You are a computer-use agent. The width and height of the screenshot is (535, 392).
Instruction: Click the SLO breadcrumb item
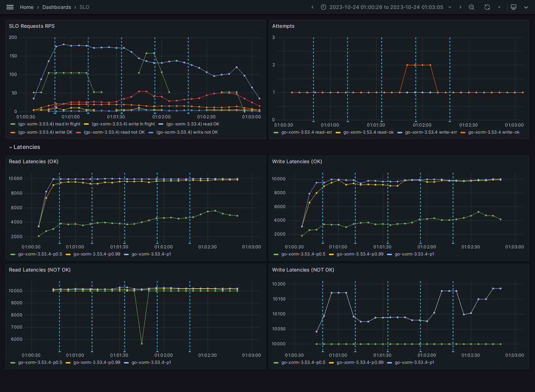tap(85, 7)
